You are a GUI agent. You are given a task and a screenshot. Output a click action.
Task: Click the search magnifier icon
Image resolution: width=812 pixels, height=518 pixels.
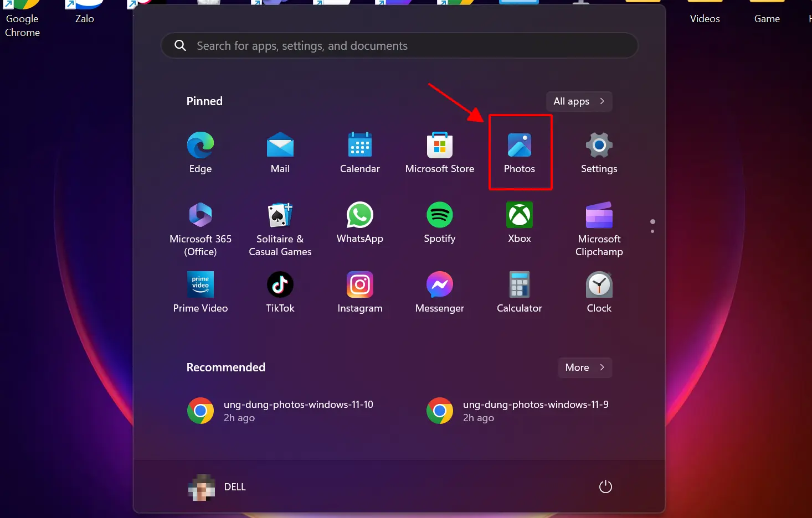pyautogui.click(x=180, y=45)
